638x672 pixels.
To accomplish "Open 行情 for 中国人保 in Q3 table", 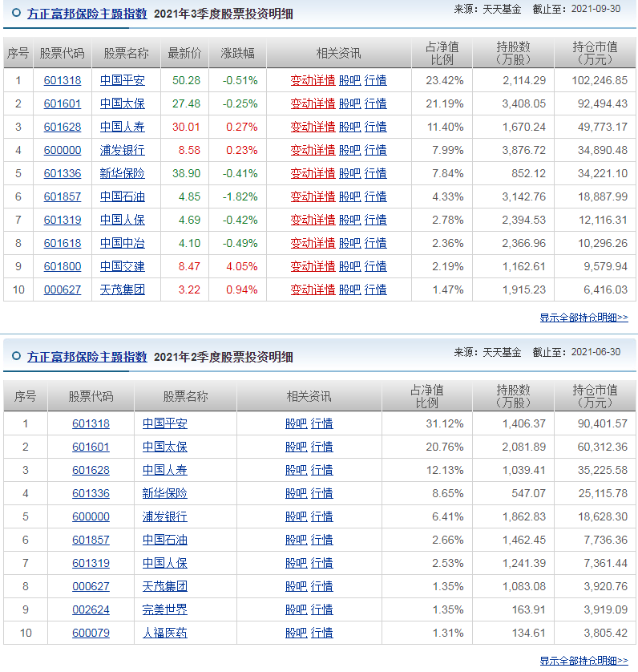I will coord(375,220).
